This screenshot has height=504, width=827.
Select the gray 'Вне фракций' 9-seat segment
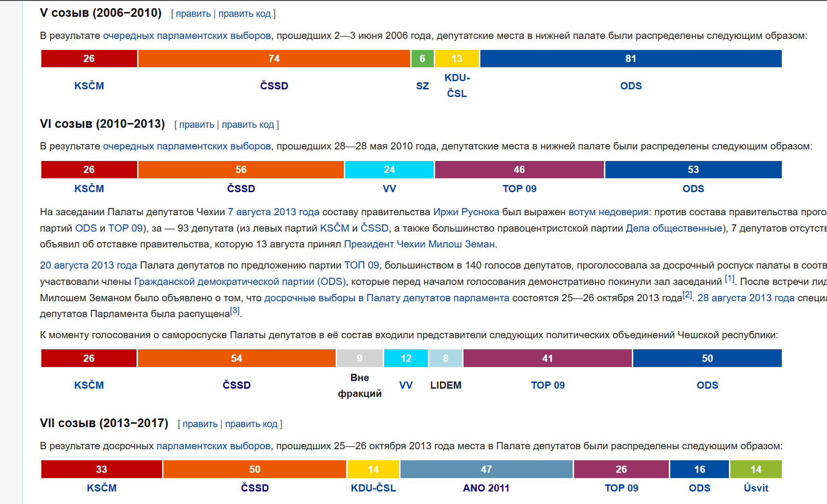click(360, 358)
